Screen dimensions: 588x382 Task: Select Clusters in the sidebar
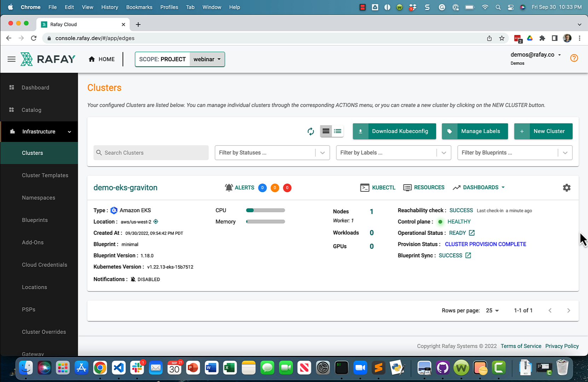pos(39,153)
